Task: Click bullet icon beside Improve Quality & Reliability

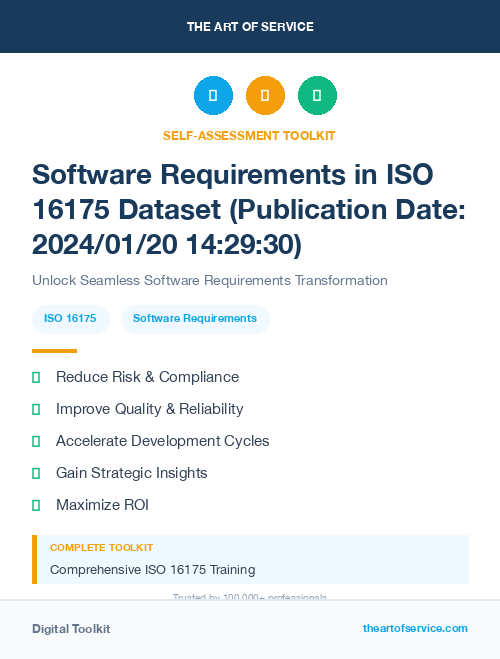Action: click(x=36, y=409)
